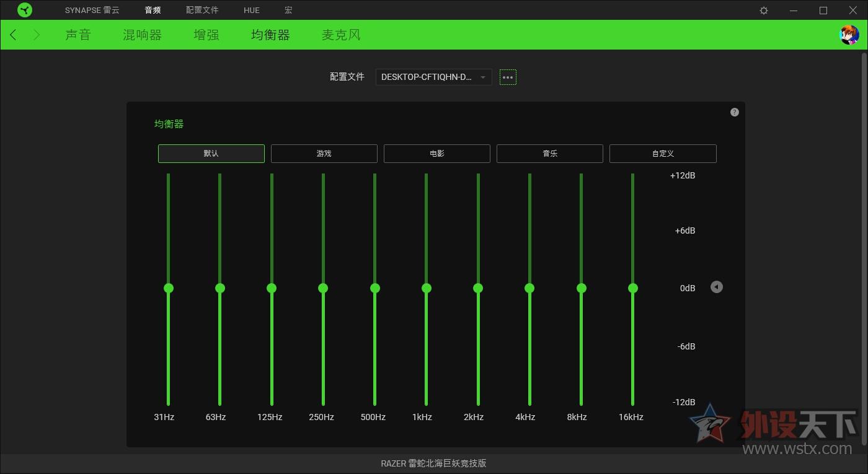Screen dimensions: 868x474
Task: Click the -6dB scale label
Action: tap(686, 346)
